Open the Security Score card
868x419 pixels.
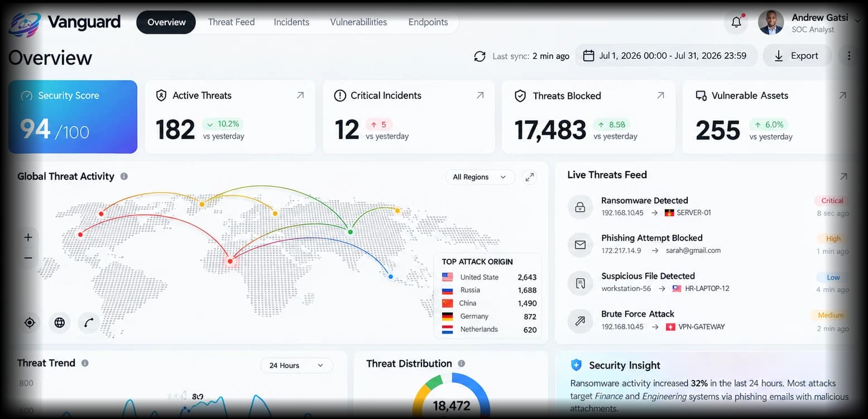pyautogui.click(x=73, y=117)
